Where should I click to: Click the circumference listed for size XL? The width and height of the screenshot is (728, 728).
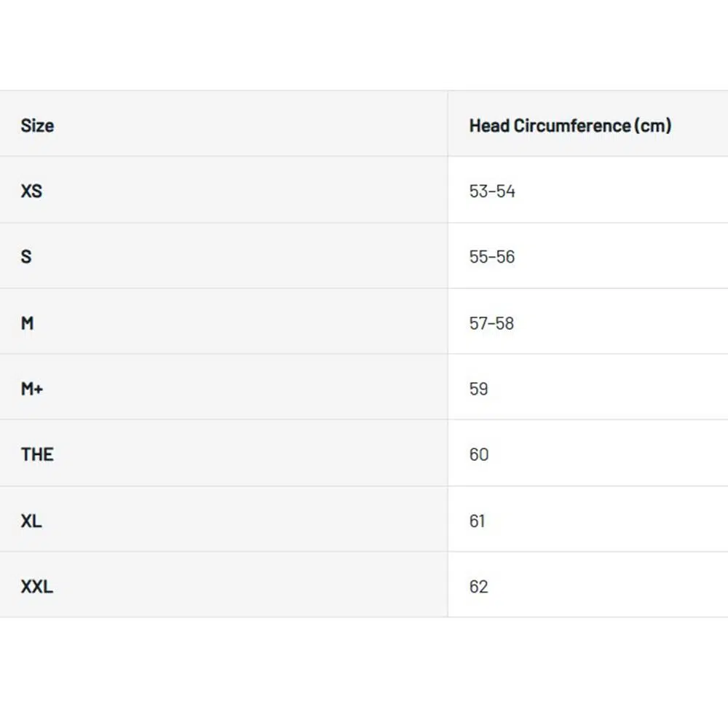(x=478, y=521)
